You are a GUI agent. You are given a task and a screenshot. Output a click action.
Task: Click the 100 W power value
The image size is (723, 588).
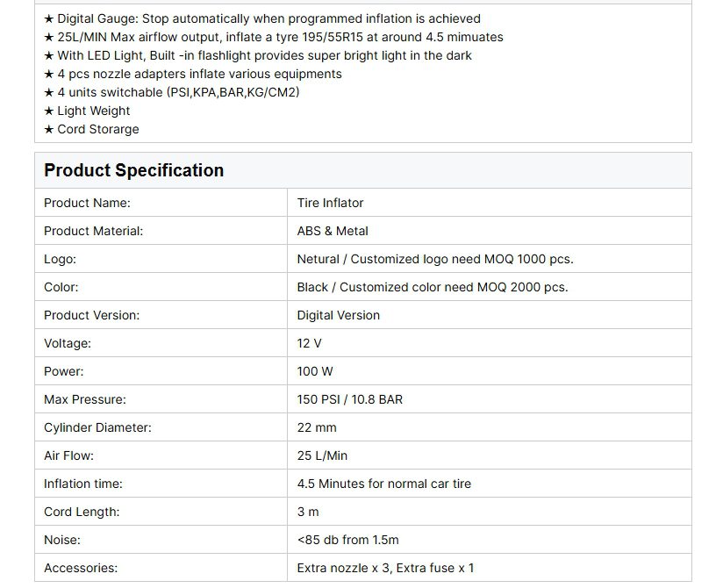point(315,371)
